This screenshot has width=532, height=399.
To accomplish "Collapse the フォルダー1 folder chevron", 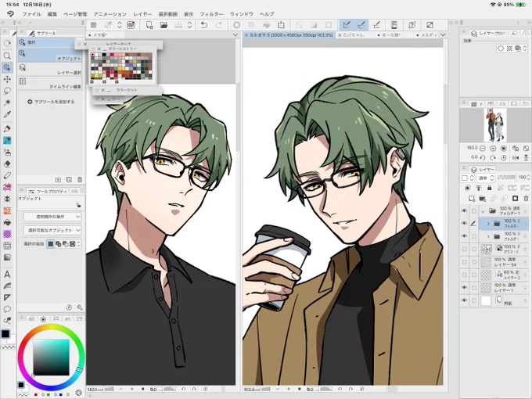I will click(483, 211).
